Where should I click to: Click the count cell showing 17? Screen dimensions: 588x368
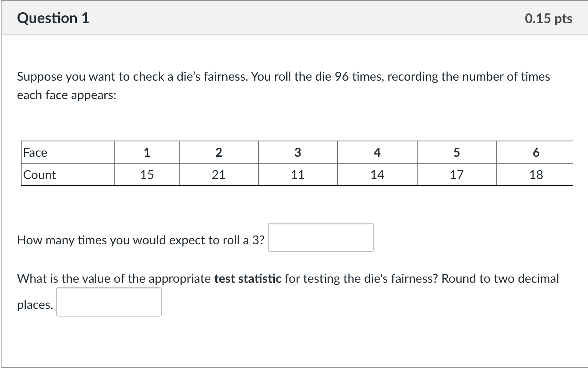(x=457, y=175)
